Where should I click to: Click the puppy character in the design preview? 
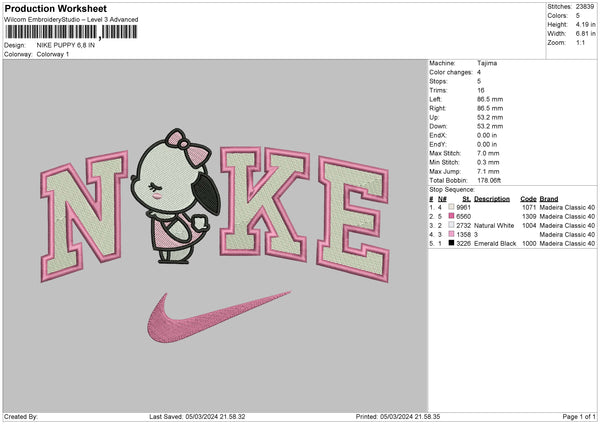(x=176, y=196)
